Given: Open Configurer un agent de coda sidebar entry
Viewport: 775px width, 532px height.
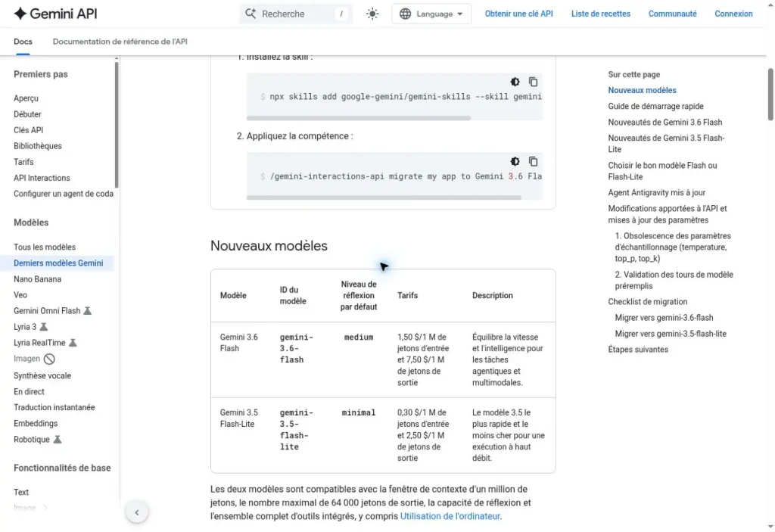Looking at the screenshot, I should (x=64, y=194).
